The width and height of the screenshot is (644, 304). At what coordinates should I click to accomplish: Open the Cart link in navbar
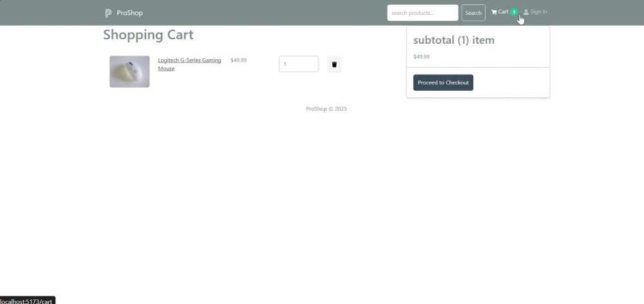503,12
